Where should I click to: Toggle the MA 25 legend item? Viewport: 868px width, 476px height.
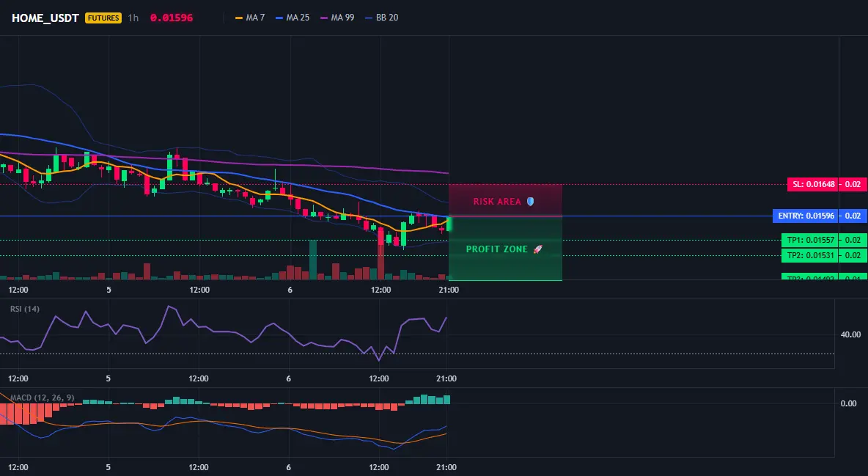[293, 18]
